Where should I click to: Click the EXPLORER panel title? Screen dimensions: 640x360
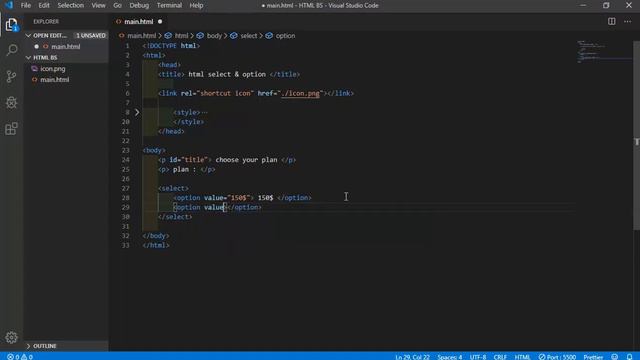46,21
